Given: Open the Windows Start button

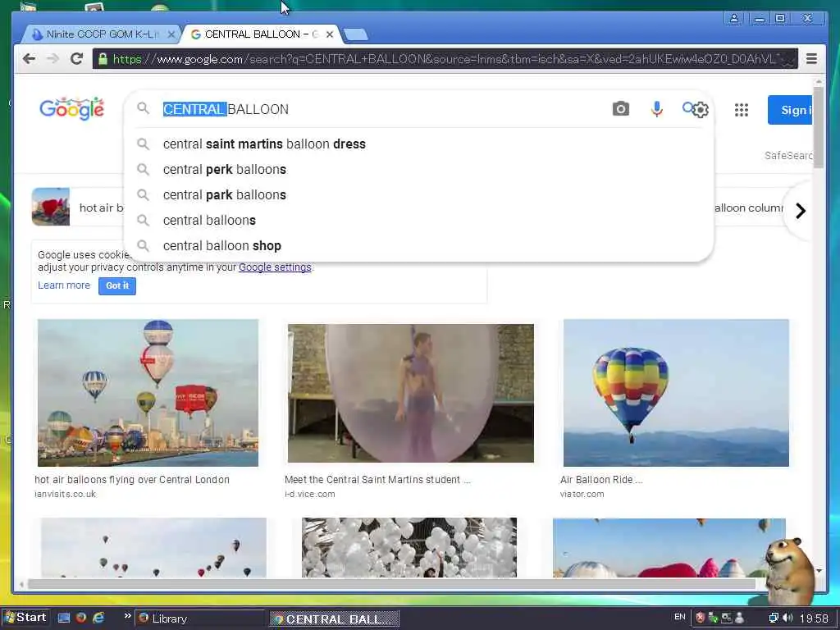Looking at the screenshot, I should 25,618.
